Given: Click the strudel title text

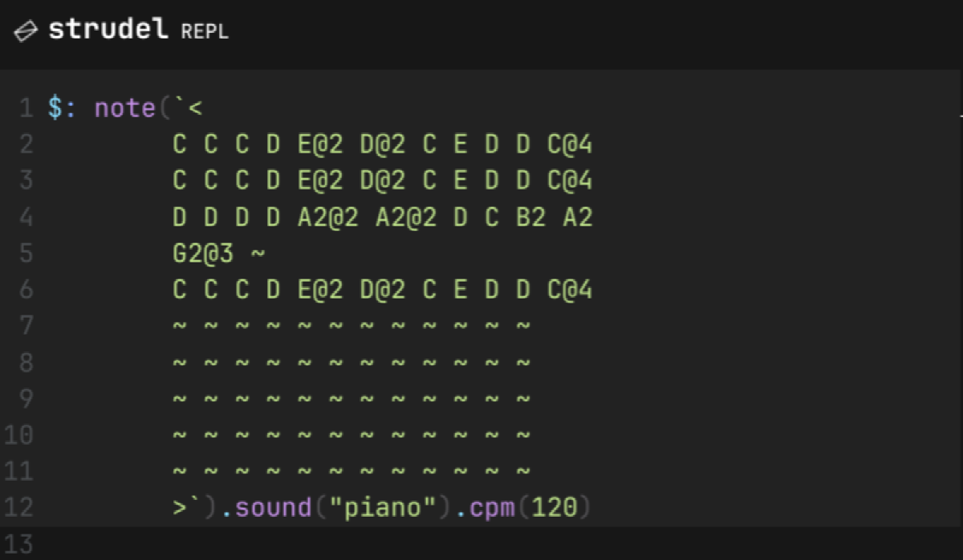Looking at the screenshot, I should point(108,30).
